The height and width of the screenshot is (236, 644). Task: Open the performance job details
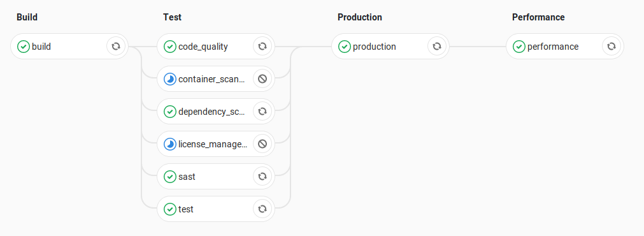(x=553, y=47)
